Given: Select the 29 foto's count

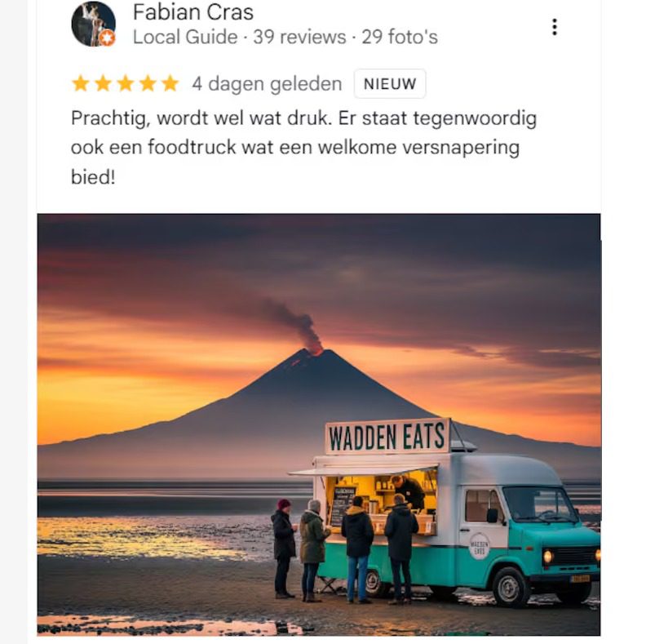Looking at the screenshot, I should coord(400,37).
